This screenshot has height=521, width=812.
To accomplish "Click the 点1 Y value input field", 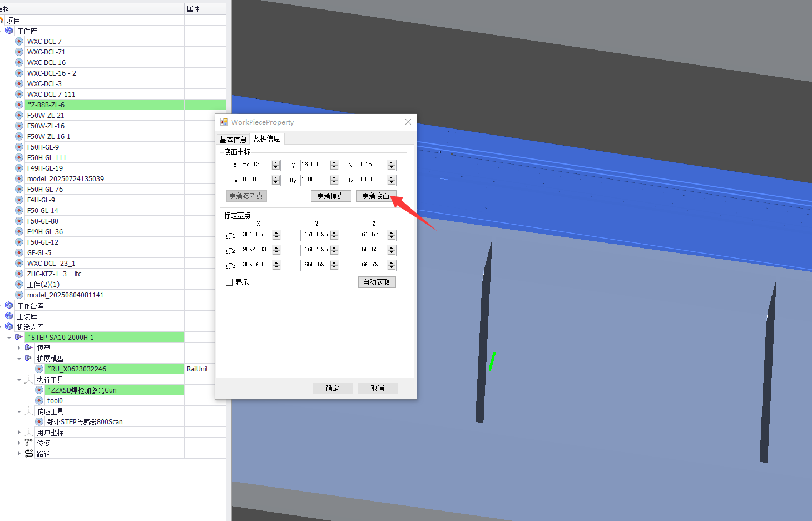I will (x=315, y=235).
